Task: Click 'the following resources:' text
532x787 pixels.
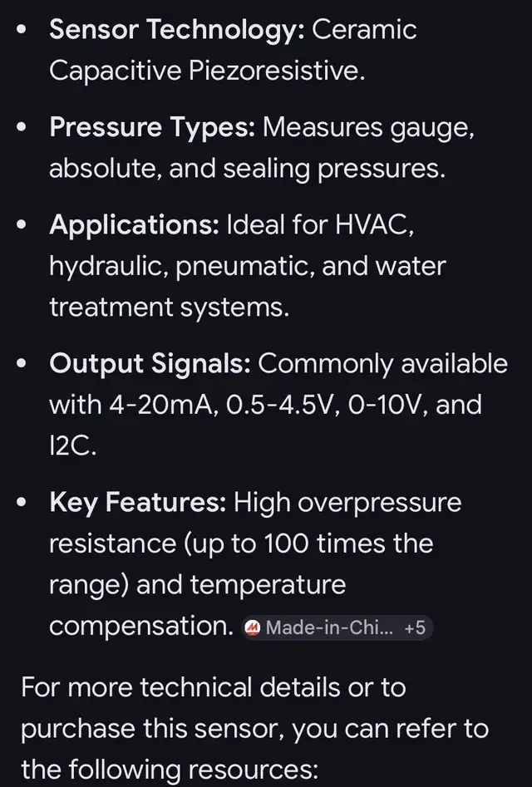Action: [170, 769]
